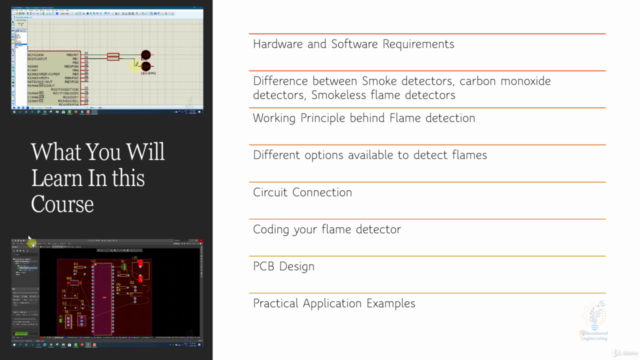
Task: Click 'Practical Application Examples' text
Action: point(334,303)
